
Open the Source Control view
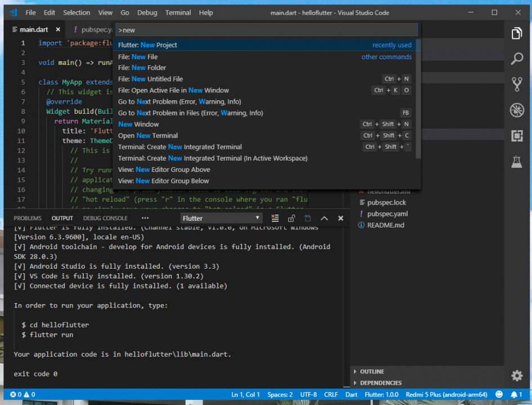(x=516, y=84)
